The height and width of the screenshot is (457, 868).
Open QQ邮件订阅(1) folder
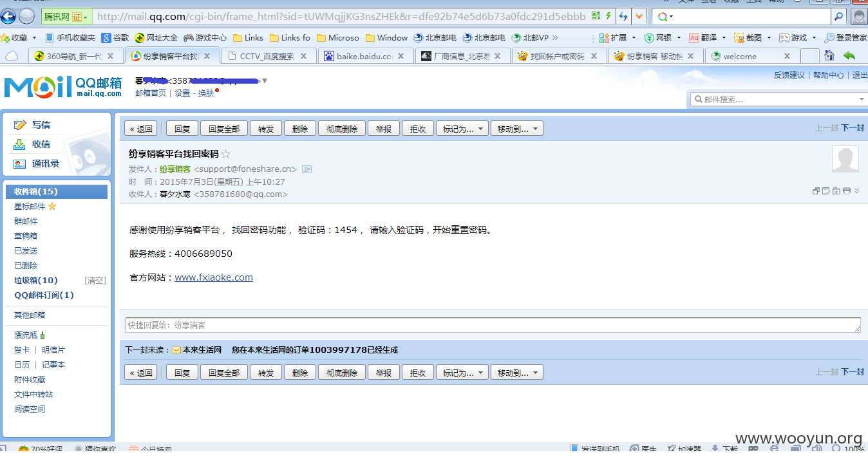click(44, 295)
